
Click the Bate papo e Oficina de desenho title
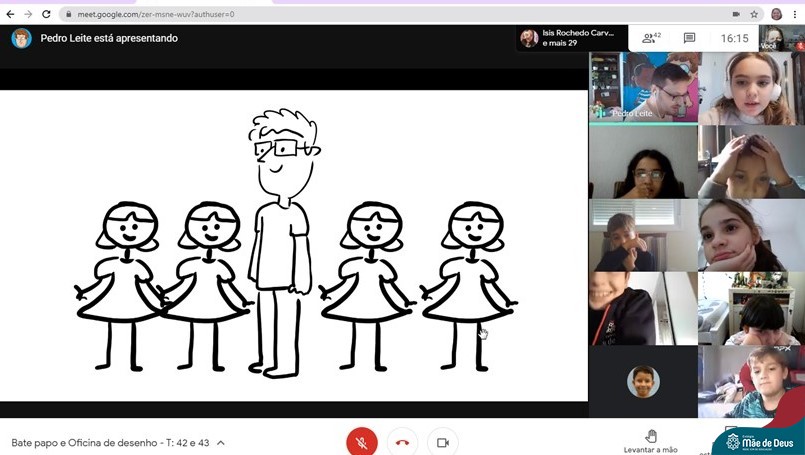110,442
